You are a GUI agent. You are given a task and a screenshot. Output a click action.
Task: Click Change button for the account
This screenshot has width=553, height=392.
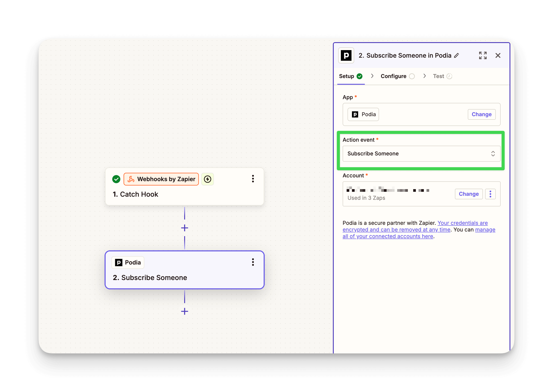pos(468,194)
